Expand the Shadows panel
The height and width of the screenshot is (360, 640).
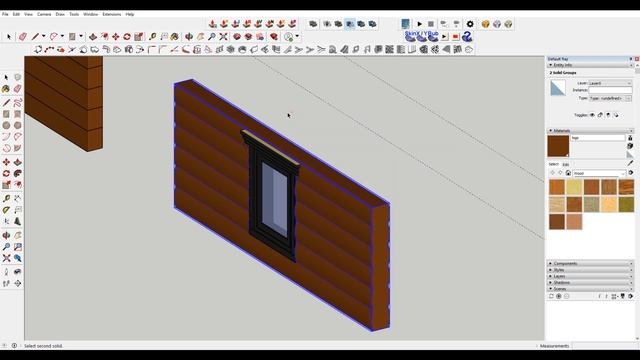coord(550,282)
